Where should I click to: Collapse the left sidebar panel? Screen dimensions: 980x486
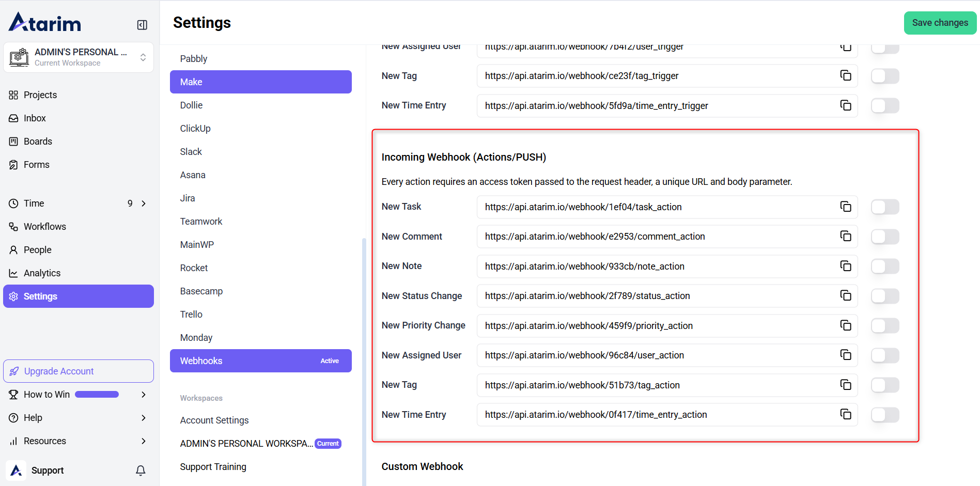pos(142,25)
